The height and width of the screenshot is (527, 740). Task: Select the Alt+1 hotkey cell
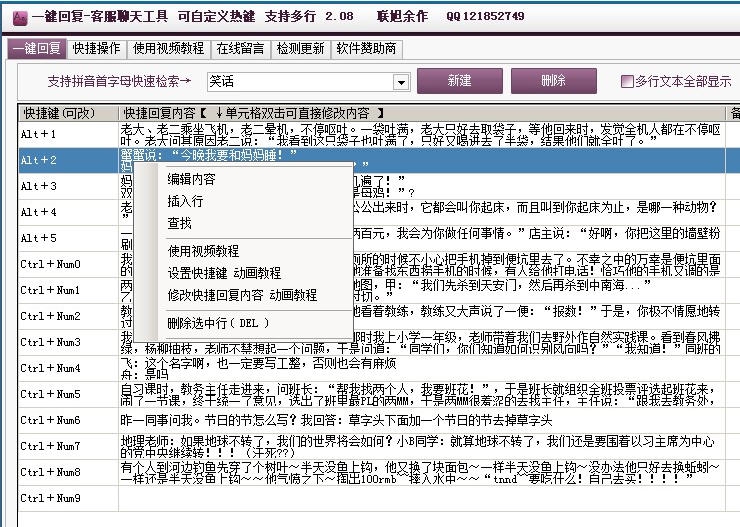68,134
